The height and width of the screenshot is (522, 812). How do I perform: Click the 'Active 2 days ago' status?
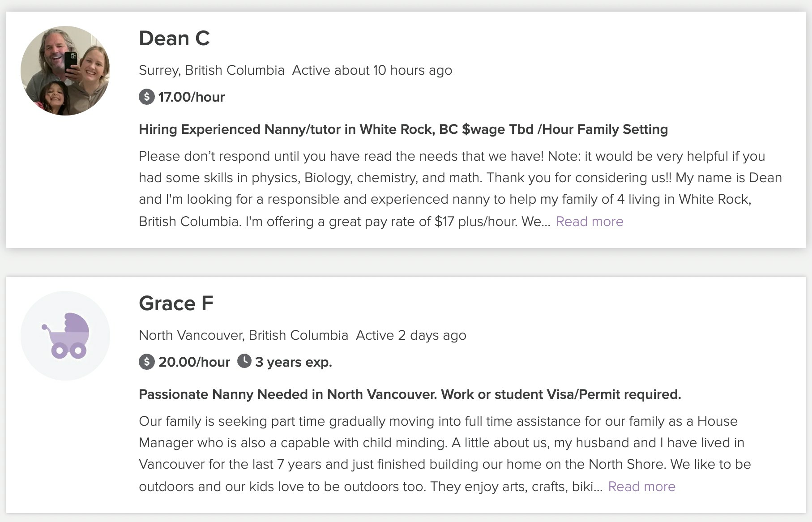411,335
